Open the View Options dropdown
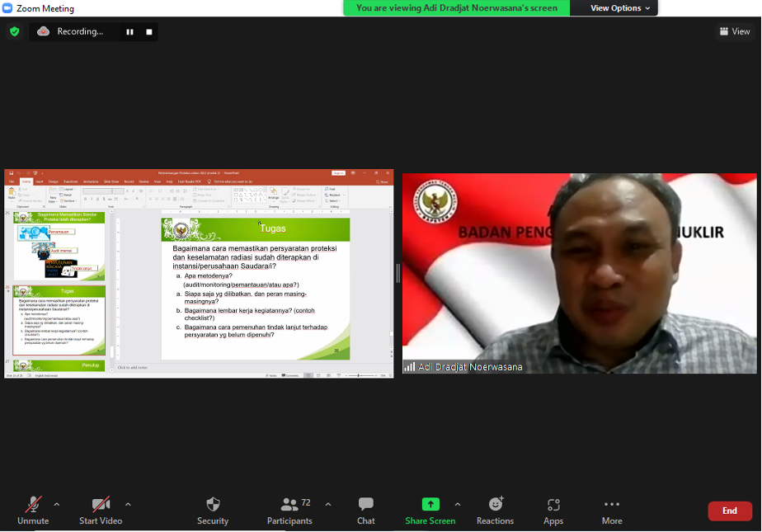The image size is (762, 532). 619,7
